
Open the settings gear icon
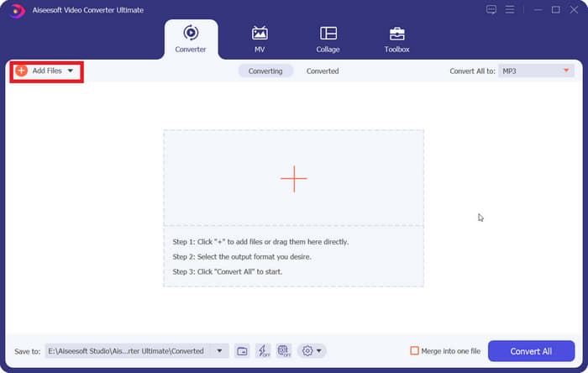point(307,351)
